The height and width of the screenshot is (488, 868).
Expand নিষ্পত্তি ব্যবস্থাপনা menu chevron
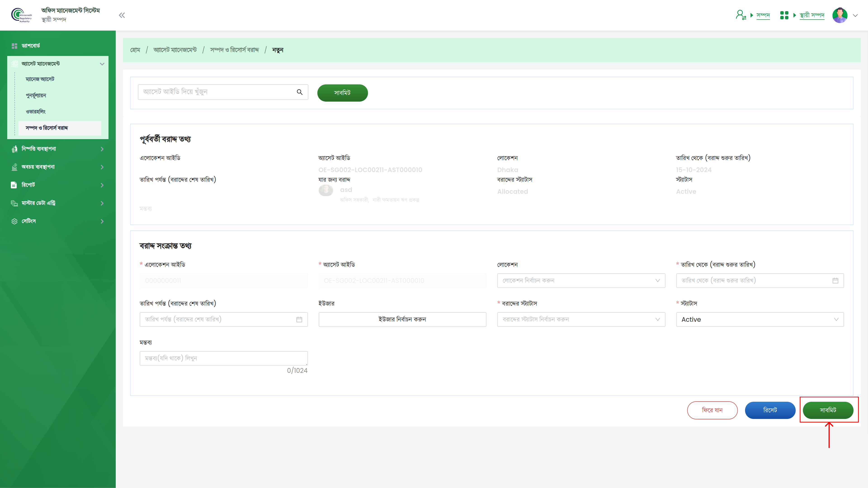click(x=102, y=149)
